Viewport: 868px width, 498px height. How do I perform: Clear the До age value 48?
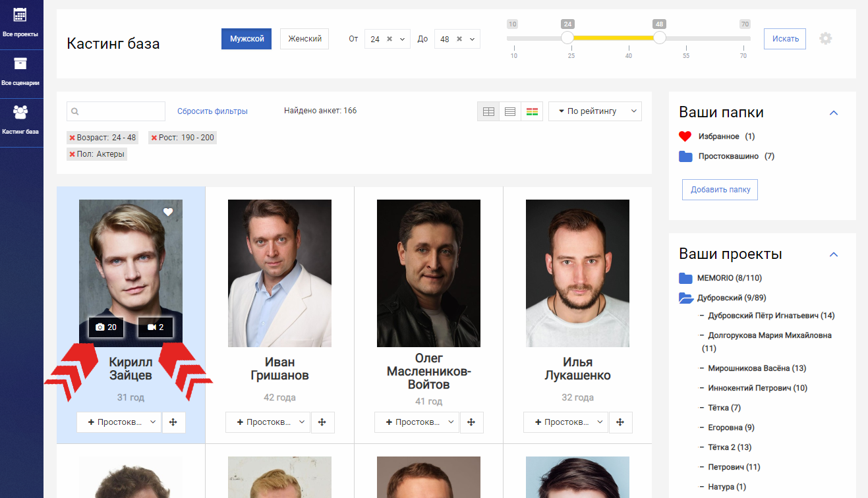pos(459,39)
